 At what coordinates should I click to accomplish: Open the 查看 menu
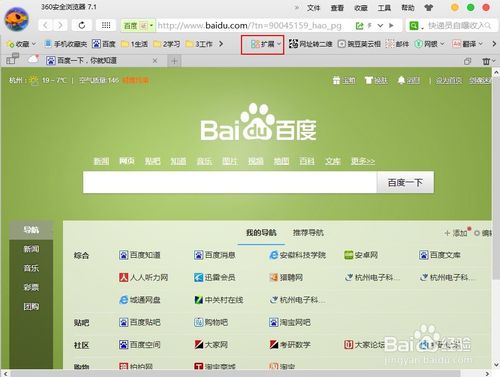coord(337,8)
